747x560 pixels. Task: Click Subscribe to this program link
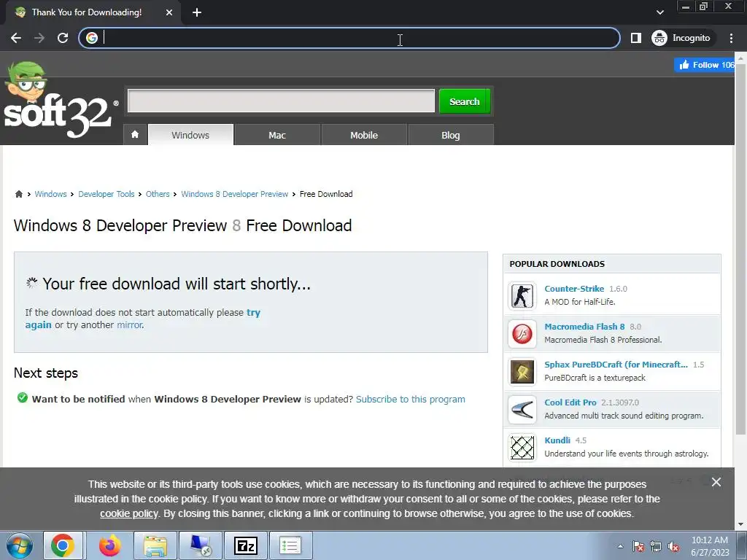coord(410,399)
